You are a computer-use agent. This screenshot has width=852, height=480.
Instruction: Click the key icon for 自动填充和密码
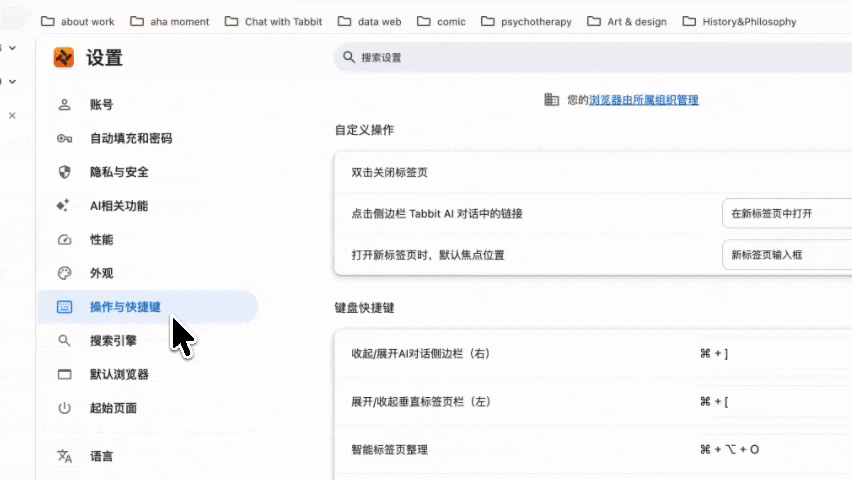(x=64, y=138)
